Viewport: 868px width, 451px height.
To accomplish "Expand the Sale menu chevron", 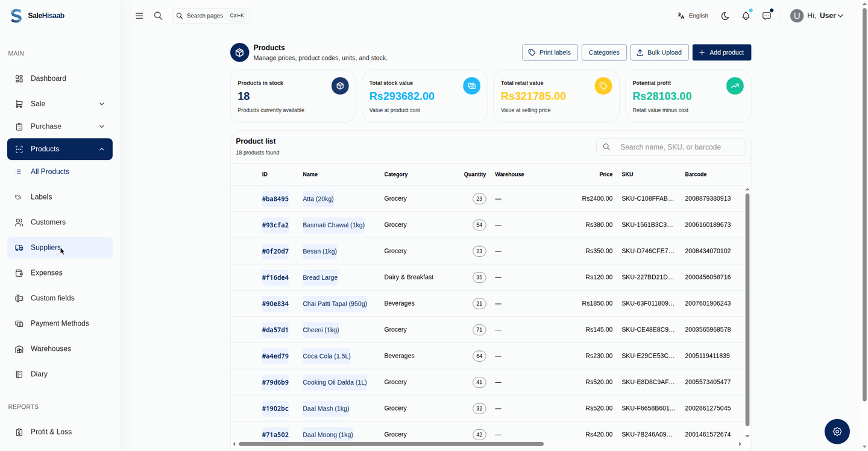I will click(102, 104).
